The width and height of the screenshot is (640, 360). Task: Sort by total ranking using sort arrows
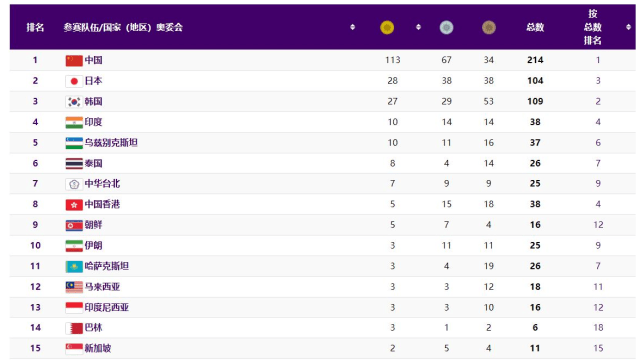click(x=628, y=27)
